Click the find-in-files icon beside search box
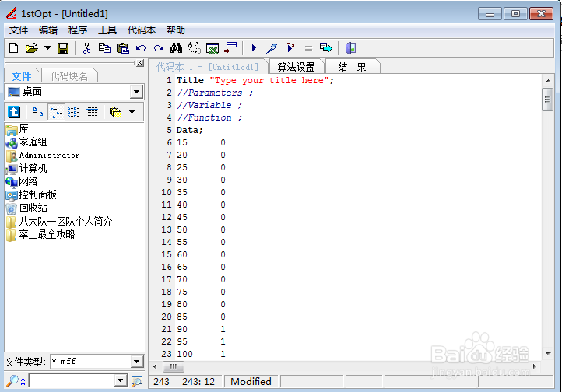The height and width of the screenshot is (392, 562). pos(136,381)
